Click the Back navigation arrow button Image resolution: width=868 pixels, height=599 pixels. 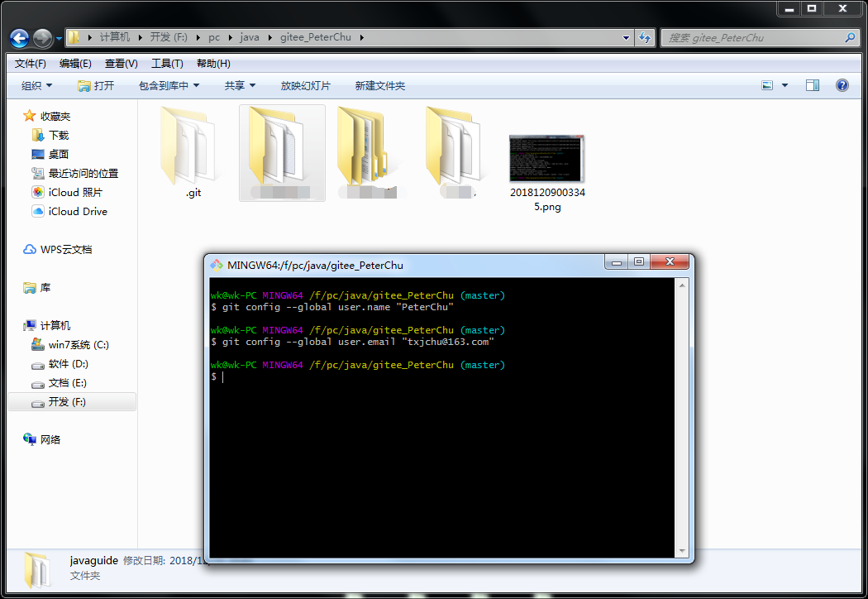(x=20, y=38)
